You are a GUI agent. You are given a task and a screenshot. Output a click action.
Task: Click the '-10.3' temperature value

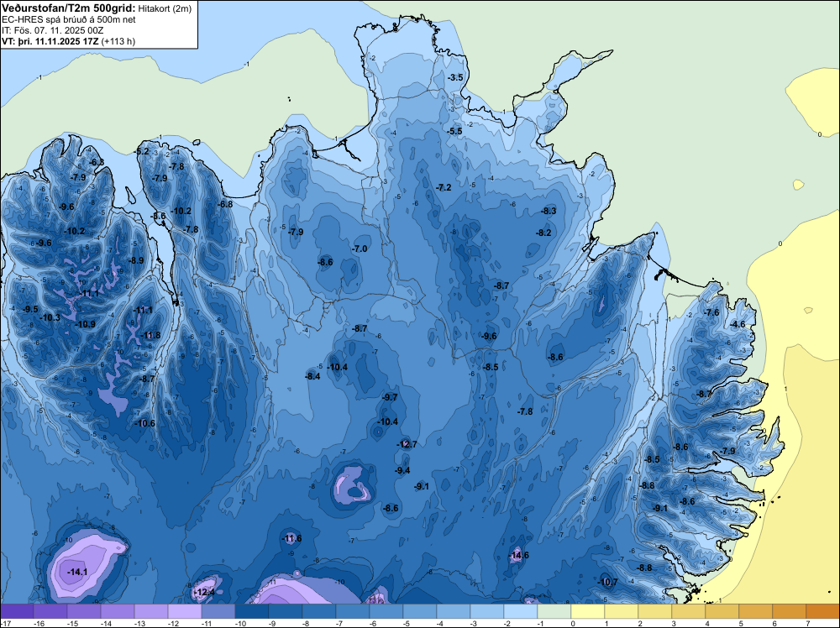point(50,317)
